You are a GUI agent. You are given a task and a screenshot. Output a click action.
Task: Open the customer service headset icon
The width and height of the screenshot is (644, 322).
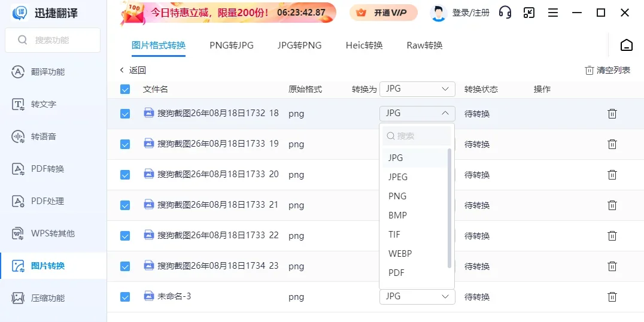click(x=505, y=13)
